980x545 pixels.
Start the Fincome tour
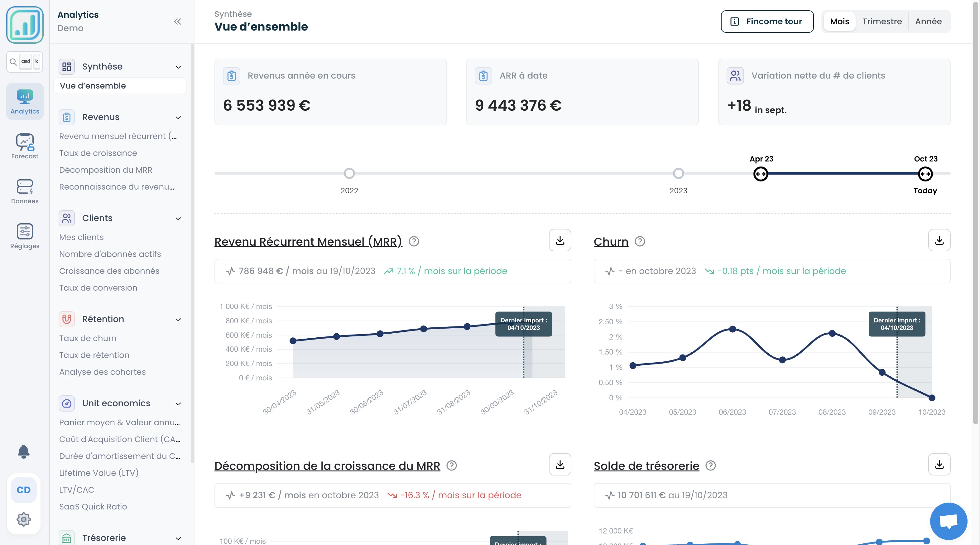[766, 22]
